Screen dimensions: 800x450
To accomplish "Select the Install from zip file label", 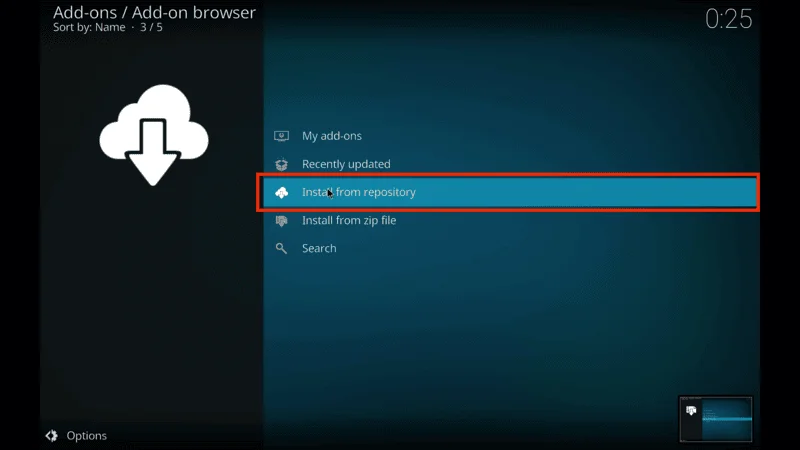I will point(349,220).
